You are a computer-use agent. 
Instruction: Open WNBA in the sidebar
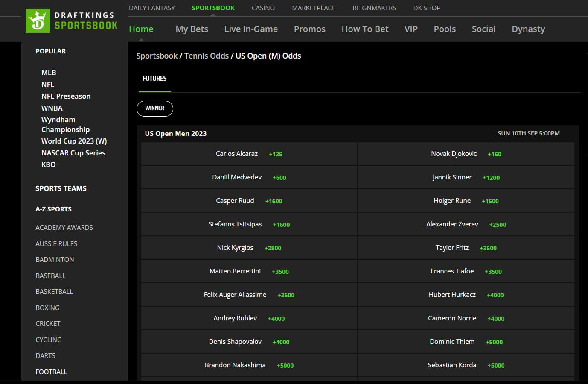coord(52,108)
